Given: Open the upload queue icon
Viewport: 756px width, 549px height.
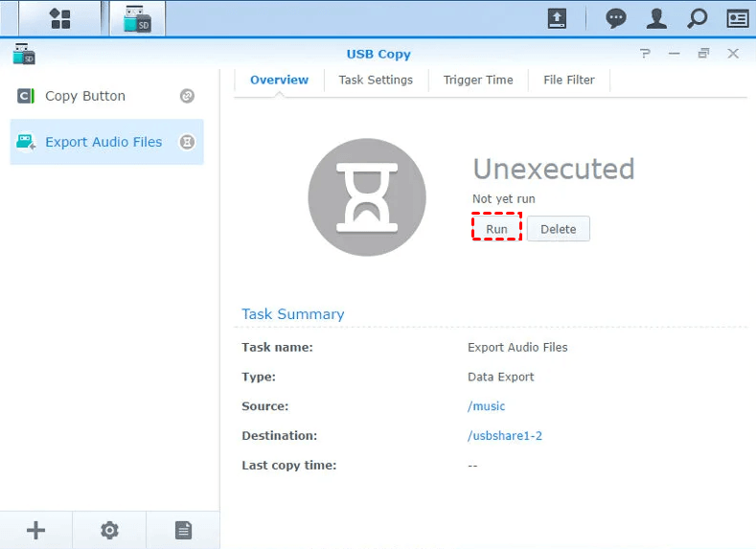Looking at the screenshot, I should click(x=557, y=18).
